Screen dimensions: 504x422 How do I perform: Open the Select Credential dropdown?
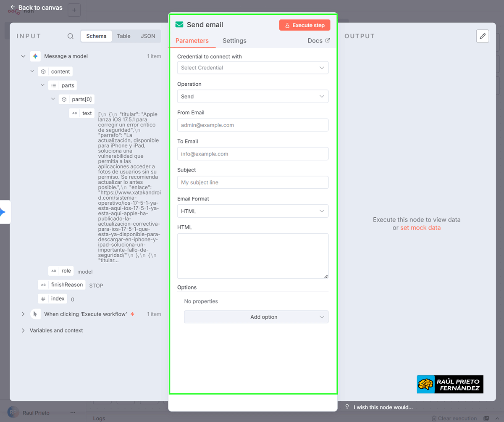[252, 68]
